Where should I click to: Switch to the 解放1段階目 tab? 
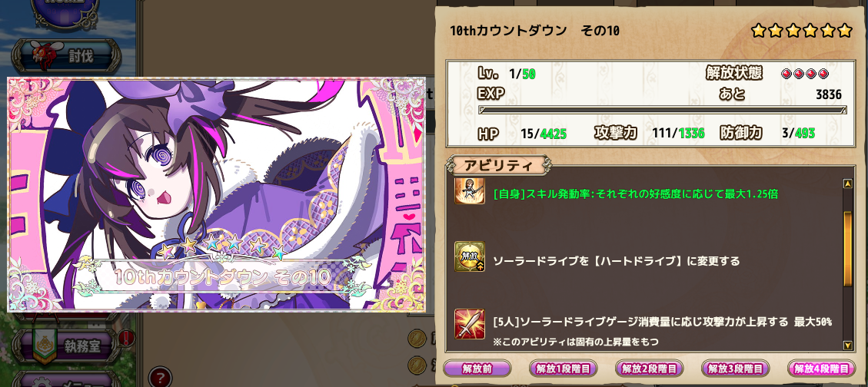click(563, 369)
